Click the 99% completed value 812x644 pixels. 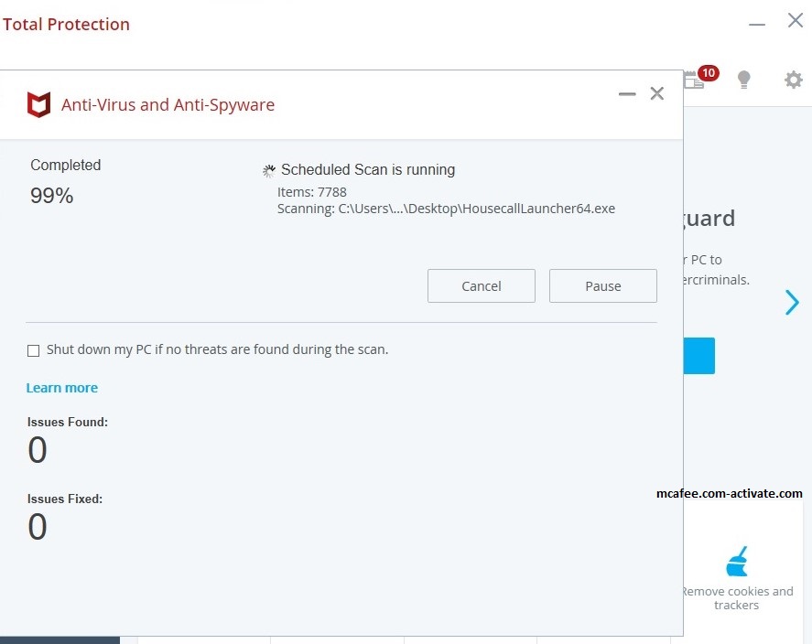[52, 196]
